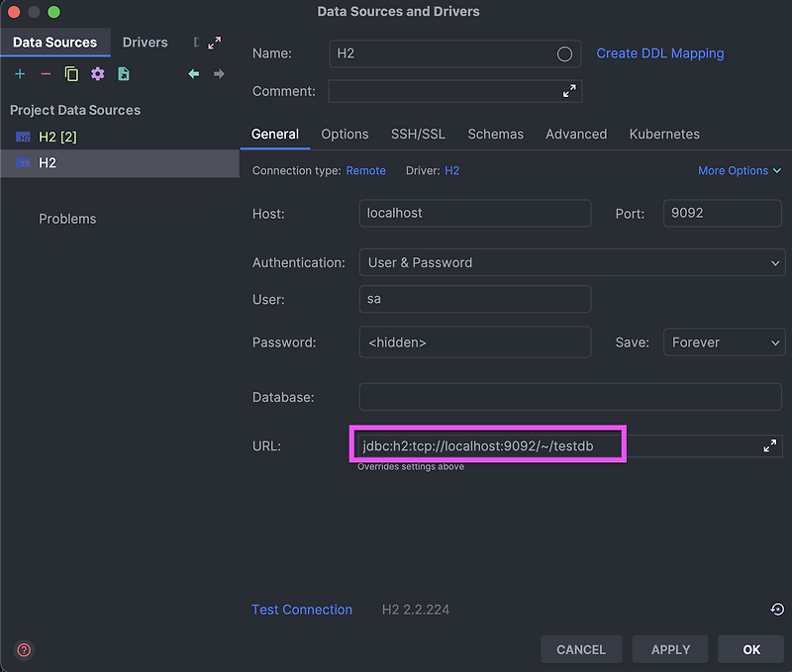This screenshot has width=792, height=672.
Task: Click Test Connection link
Action: coord(302,610)
